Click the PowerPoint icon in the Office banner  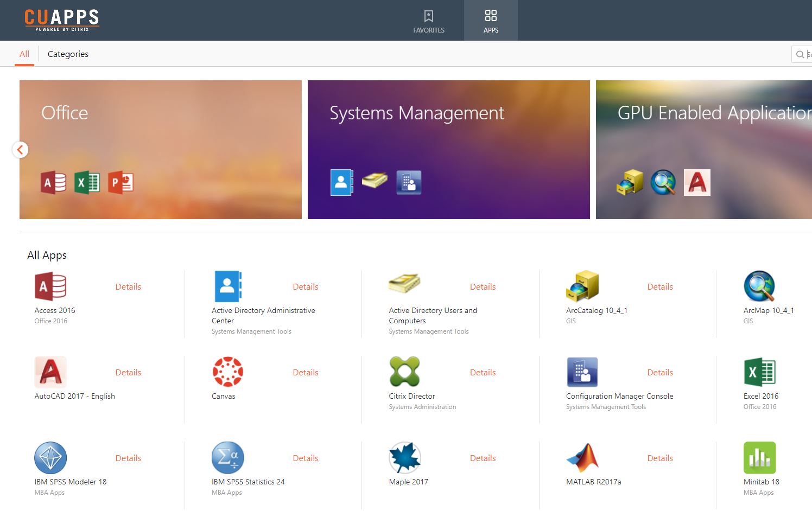point(120,182)
